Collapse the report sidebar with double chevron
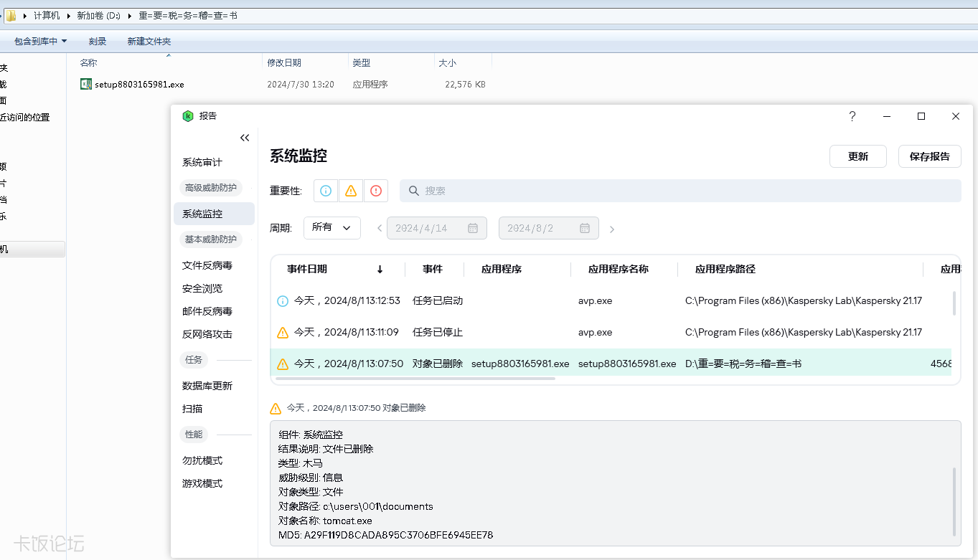 245,138
